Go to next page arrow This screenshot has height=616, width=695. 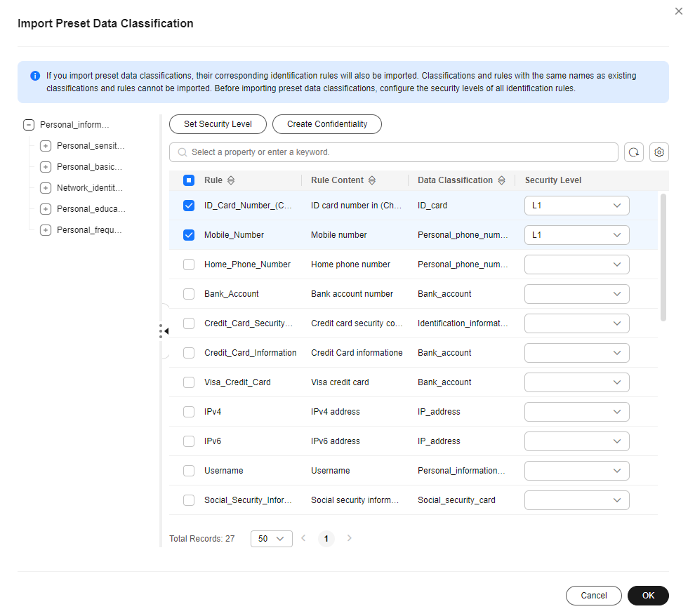coord(350,538)
